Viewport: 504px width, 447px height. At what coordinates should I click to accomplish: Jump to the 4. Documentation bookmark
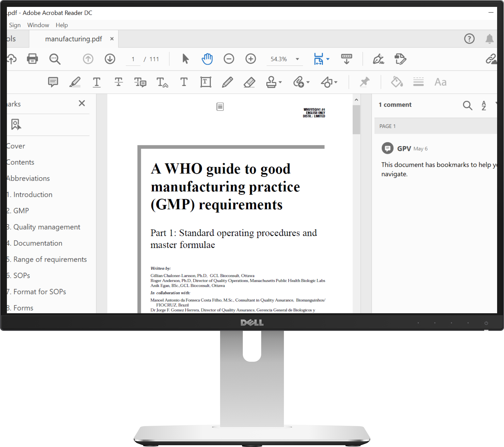pyautogui.click(x=34, y=243)
